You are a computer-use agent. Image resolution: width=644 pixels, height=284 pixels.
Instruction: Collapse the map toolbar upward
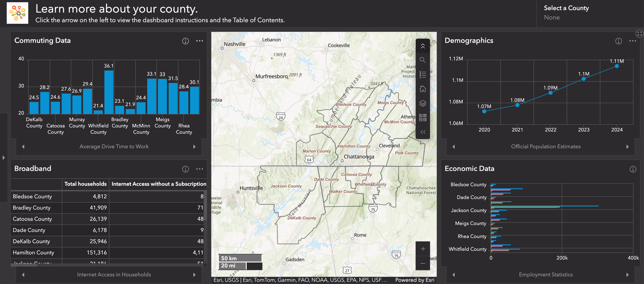click(x=423, y=46)
